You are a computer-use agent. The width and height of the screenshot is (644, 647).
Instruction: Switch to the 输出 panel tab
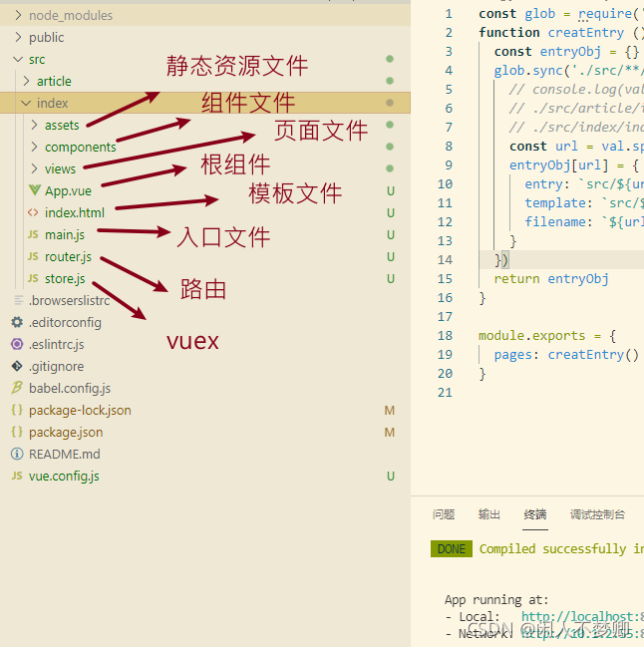pyautogui.click(x=489, y=514)
